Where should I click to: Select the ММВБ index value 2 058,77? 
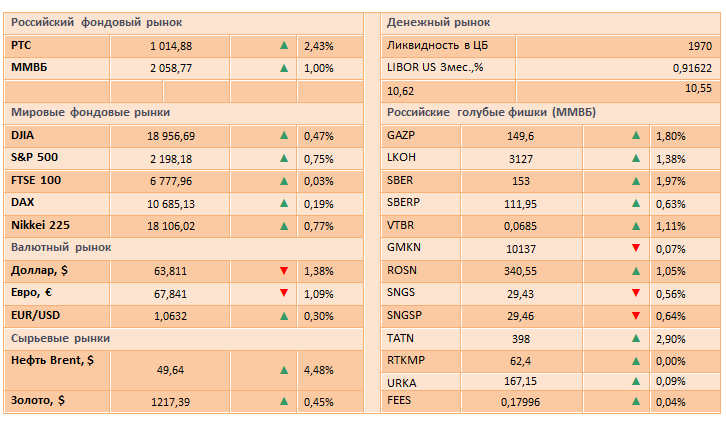coord(170,68)
